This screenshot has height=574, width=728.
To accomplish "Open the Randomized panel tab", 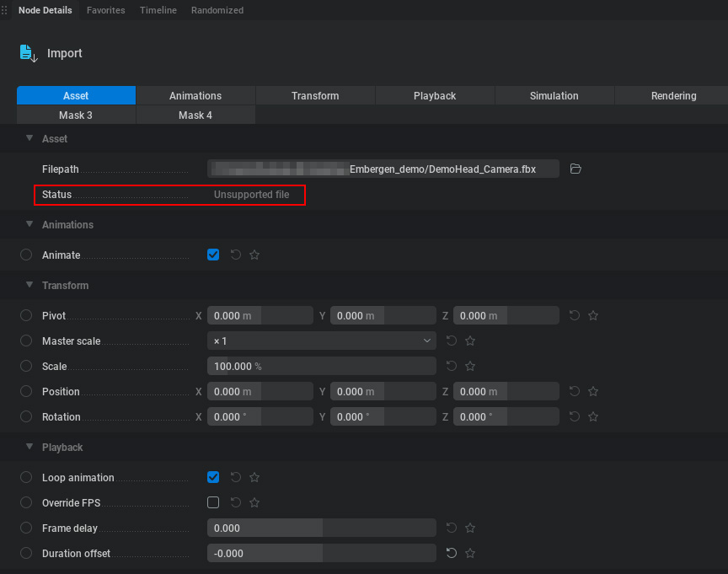I will 217,10.
